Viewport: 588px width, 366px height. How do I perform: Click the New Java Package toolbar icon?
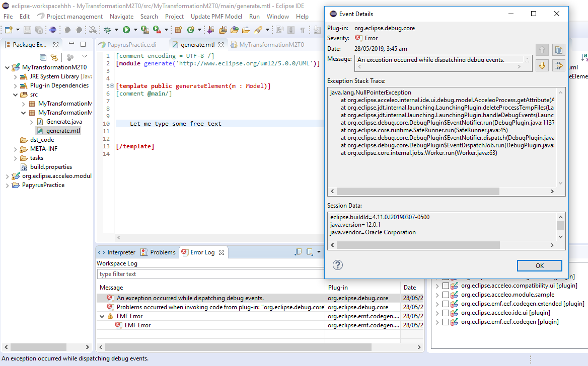179,30
